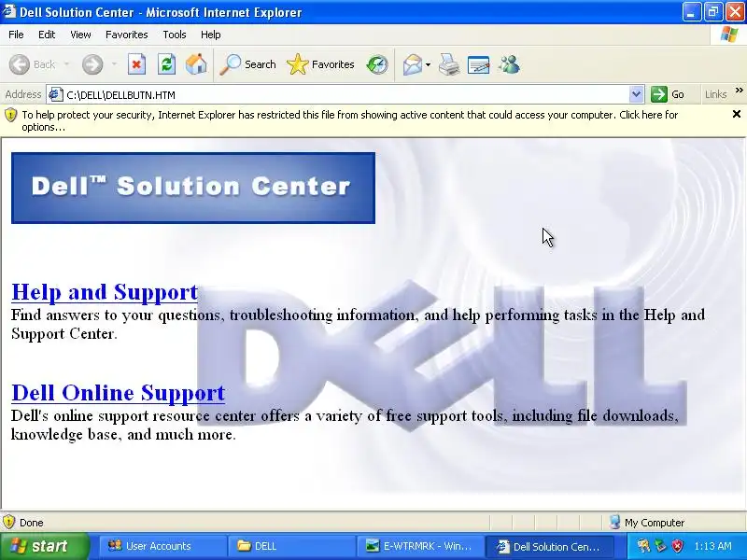This screenshot has height=560, width=747.
Task: Go to the Home page icon
Action: 196,64
